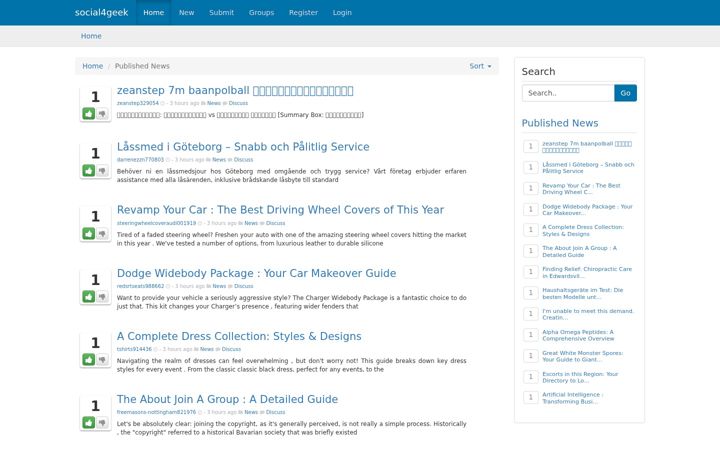This screenshot has height=450, width=720.
Task: Open sidebar link A Complete Dress Collection
Action: click(583, 231)
